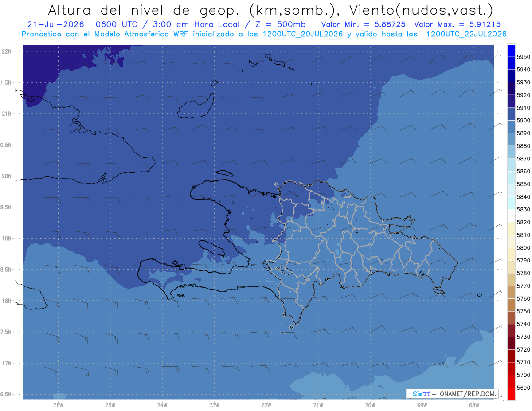This screenshot has height=411, width=532.
Task: Pick the tan swatch between 5760 and 5770
Action: click(511, 292)
